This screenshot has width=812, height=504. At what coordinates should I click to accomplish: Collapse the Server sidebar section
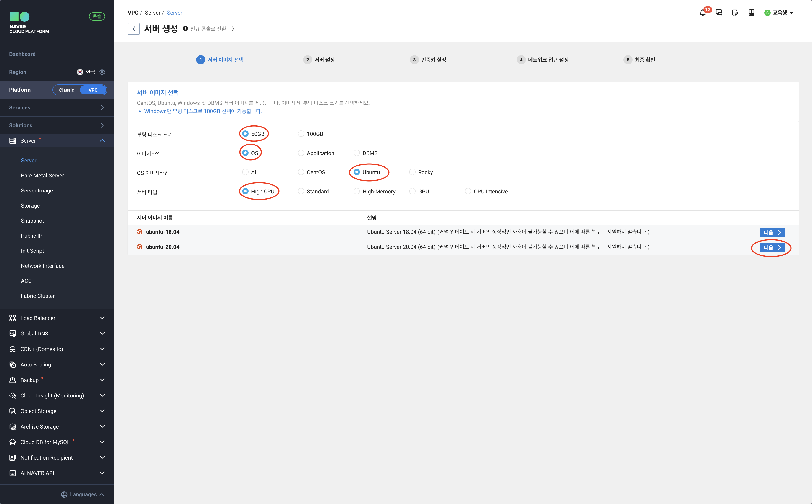[102, 141]
